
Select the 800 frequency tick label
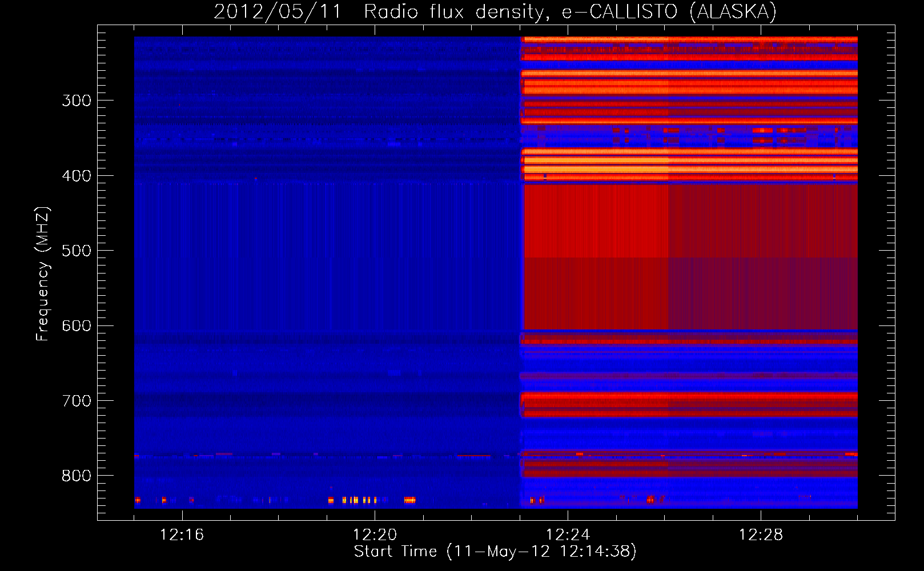pos(77,476)
